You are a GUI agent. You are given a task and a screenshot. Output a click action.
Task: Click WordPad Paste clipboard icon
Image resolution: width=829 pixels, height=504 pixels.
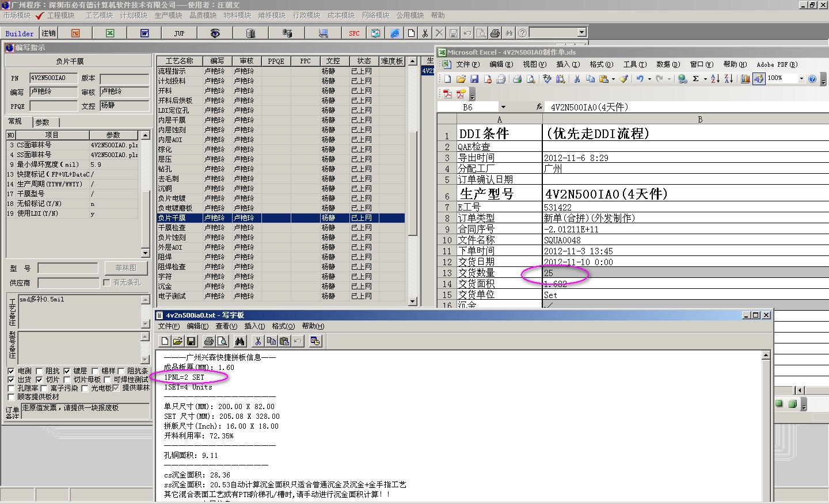point(284,341)
